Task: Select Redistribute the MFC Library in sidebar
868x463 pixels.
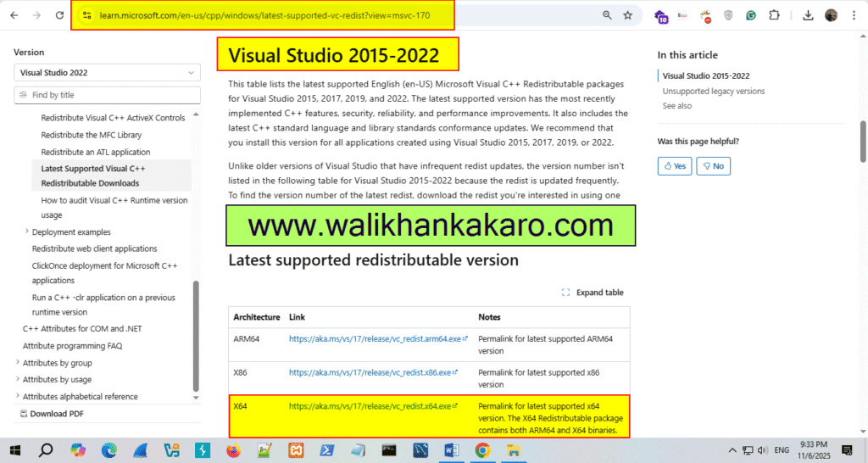Action: [91, 135]
